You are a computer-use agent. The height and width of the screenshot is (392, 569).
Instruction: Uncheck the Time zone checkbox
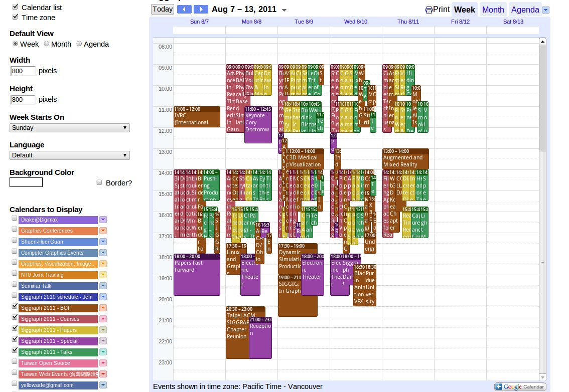15,17
